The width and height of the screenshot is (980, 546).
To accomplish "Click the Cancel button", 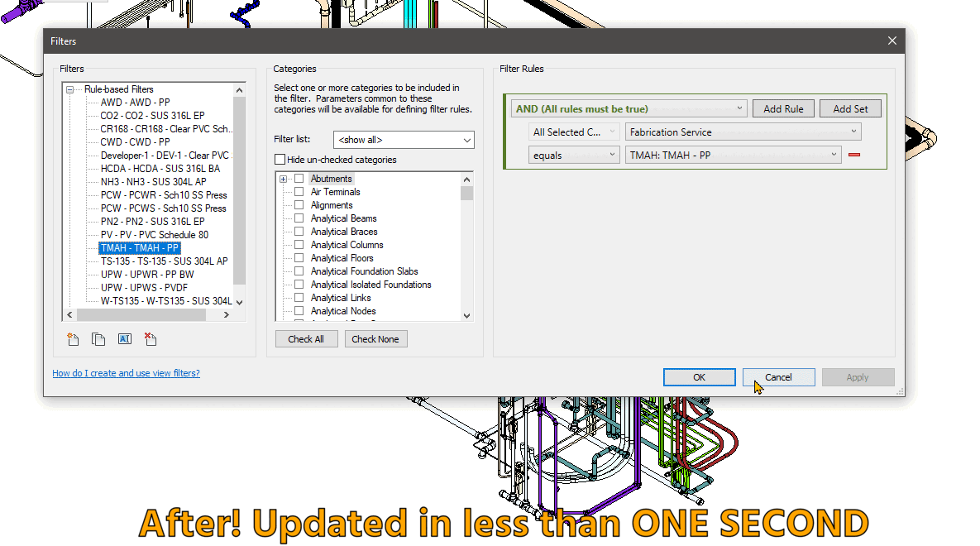I will pyautogui.click(x=779, y=377).
